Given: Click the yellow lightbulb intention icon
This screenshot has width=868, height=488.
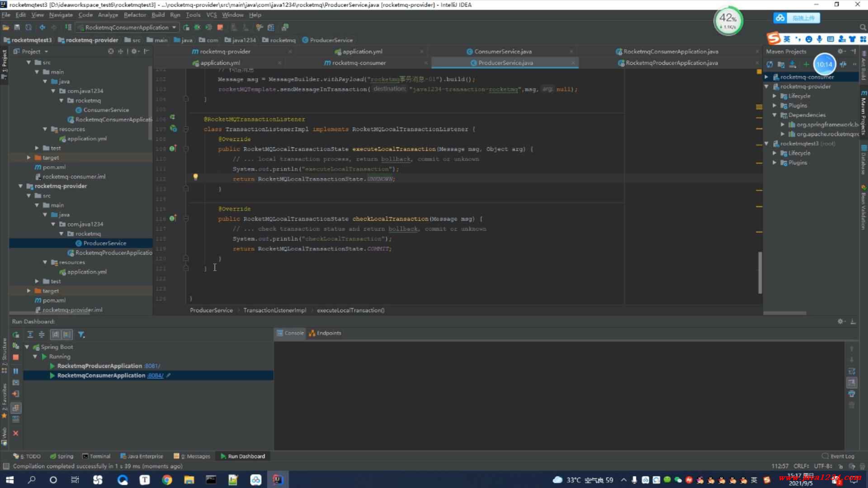Looking at the screenshot, I should (195, 177).
